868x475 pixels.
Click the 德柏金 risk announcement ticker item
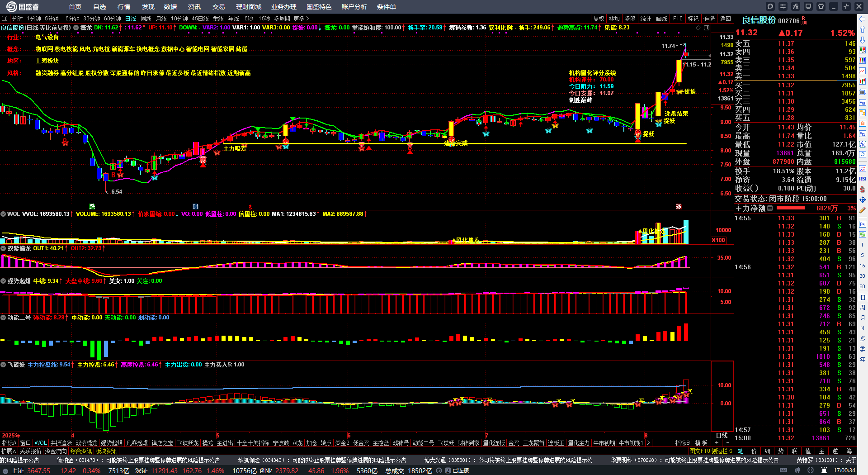click(138, 460)
